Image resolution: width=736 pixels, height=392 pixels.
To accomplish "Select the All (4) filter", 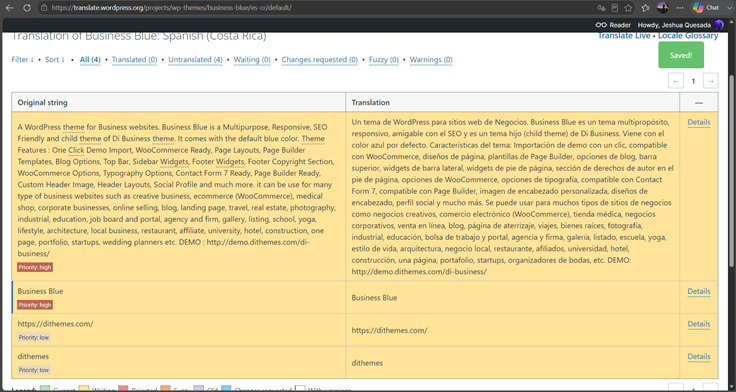I will (x=90, y=60).
